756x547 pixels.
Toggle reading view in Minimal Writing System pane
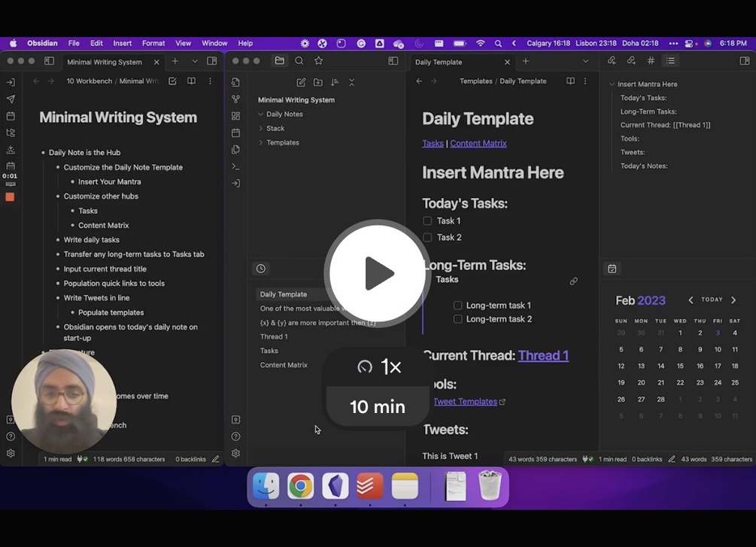[x=191, y=81]
